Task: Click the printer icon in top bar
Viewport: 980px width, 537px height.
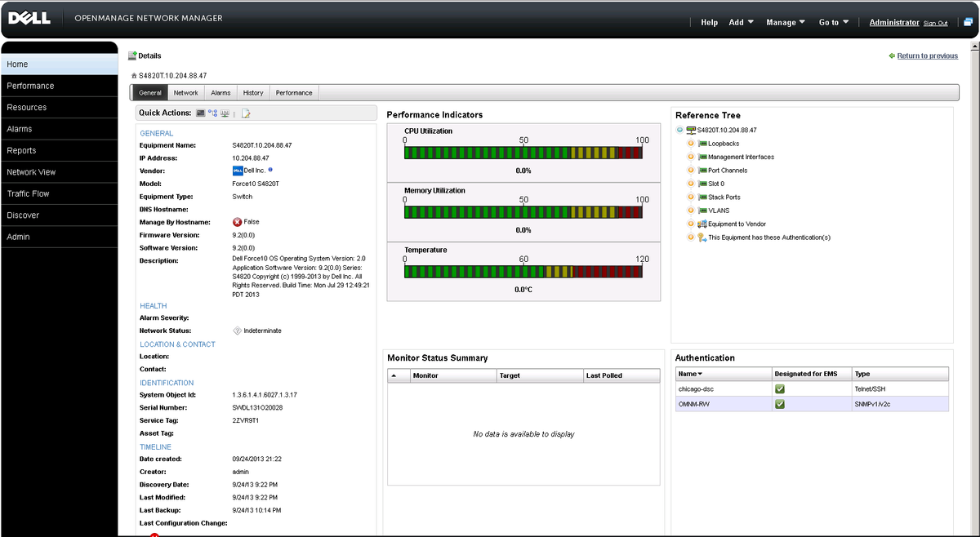Action: 968,22
